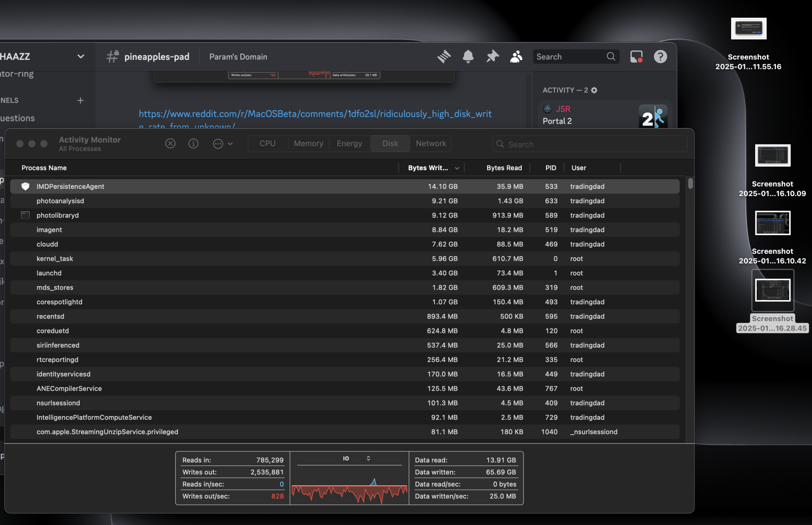Open process info inspect icon

[193, 143]
